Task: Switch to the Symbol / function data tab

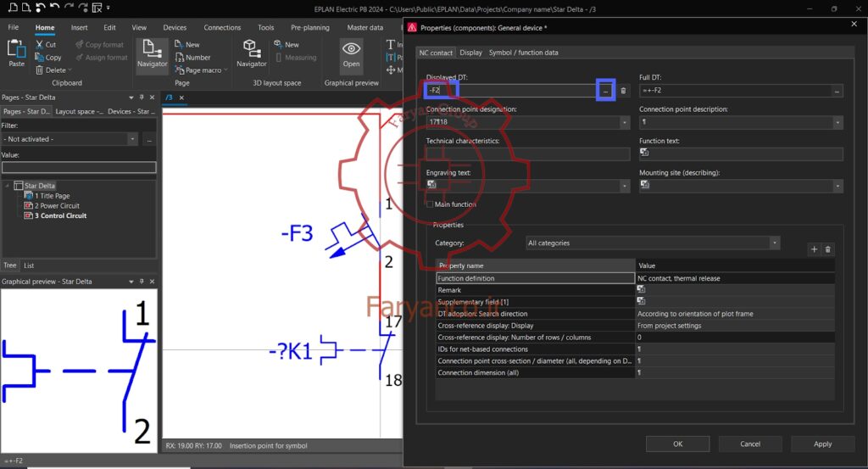Action: click(523, 53)
